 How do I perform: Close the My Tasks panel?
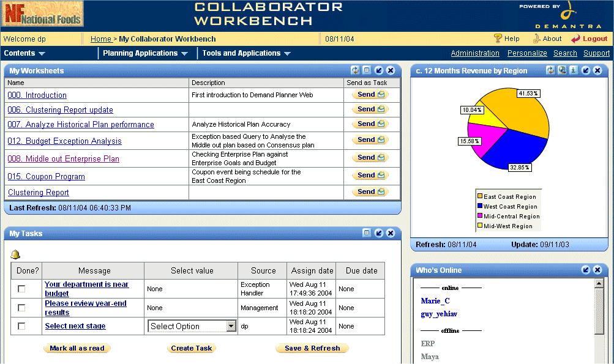(x=391, y=233)
